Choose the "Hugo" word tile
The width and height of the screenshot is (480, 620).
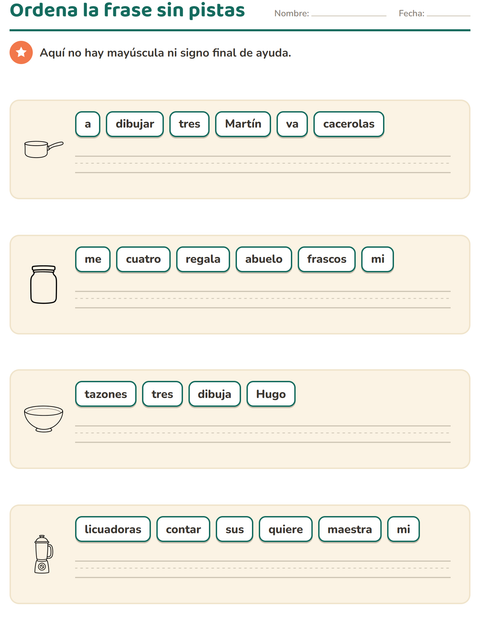click(x=271, y=394)
